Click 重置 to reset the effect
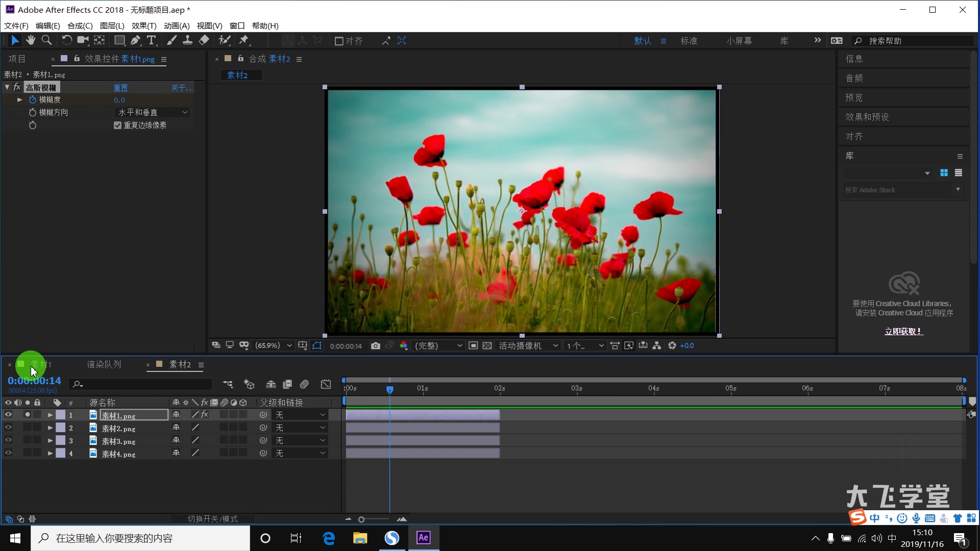980x551 pixels. click(120, 88)
